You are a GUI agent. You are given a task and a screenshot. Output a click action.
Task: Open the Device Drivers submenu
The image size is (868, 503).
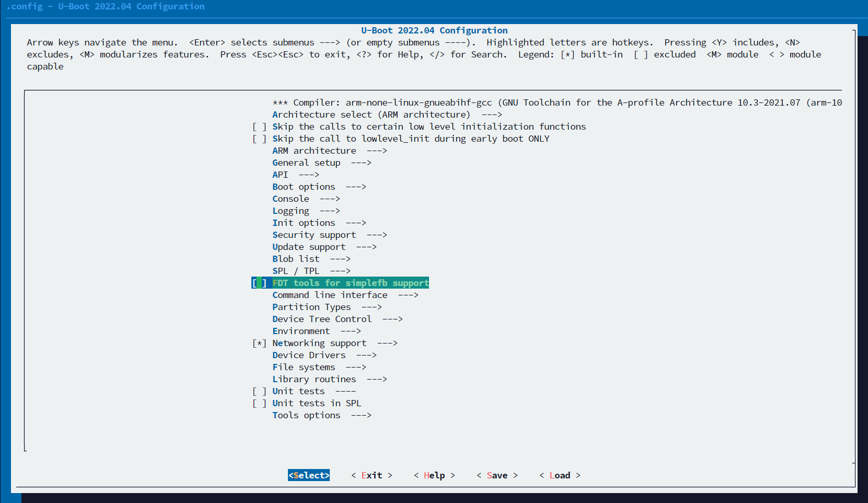(x=325, y=355)
